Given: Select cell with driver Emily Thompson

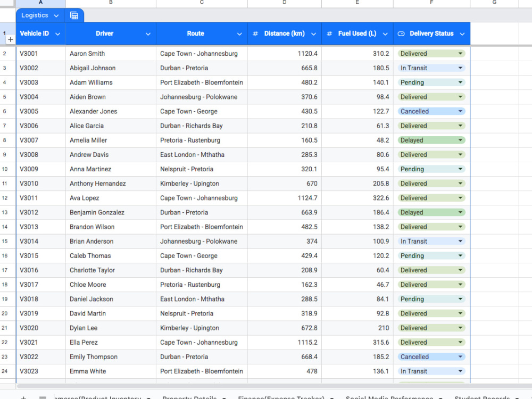Looking at the screenshot, I should tap(111, 357).
